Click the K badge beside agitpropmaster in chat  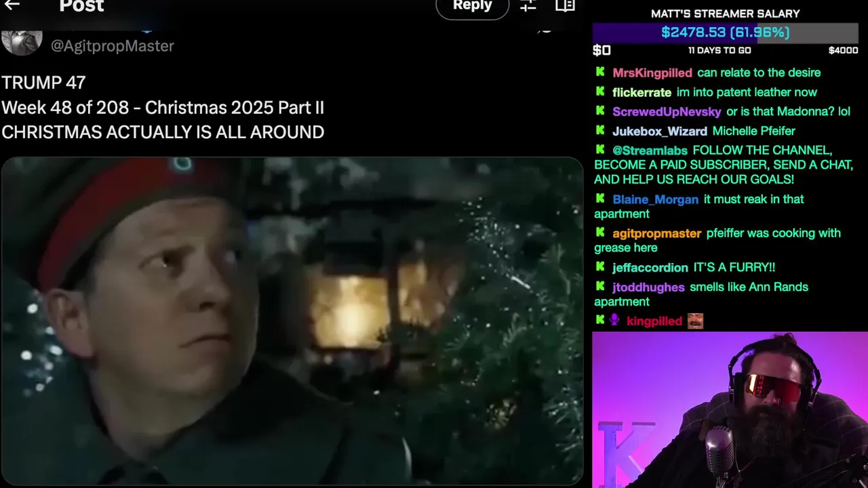tap(600, 232)
